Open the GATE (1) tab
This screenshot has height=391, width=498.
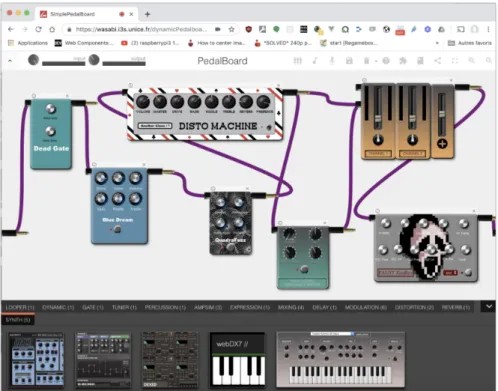tap(93, 307)
